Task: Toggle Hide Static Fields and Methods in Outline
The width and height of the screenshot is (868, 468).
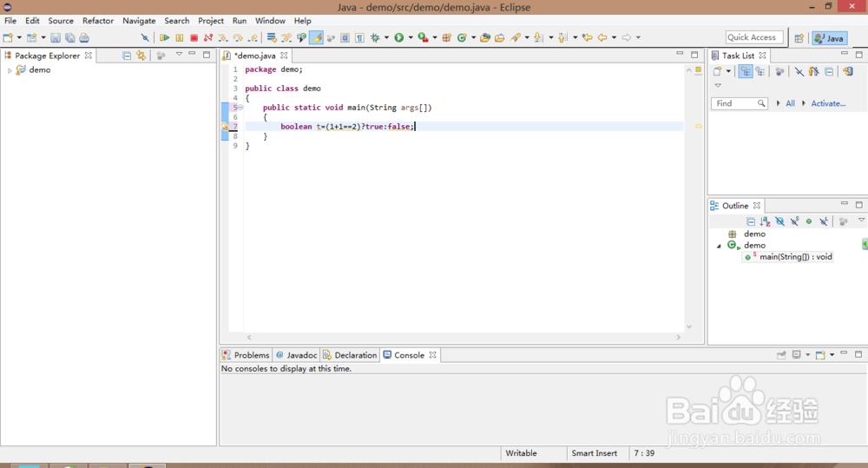Action: pos(794,221)
